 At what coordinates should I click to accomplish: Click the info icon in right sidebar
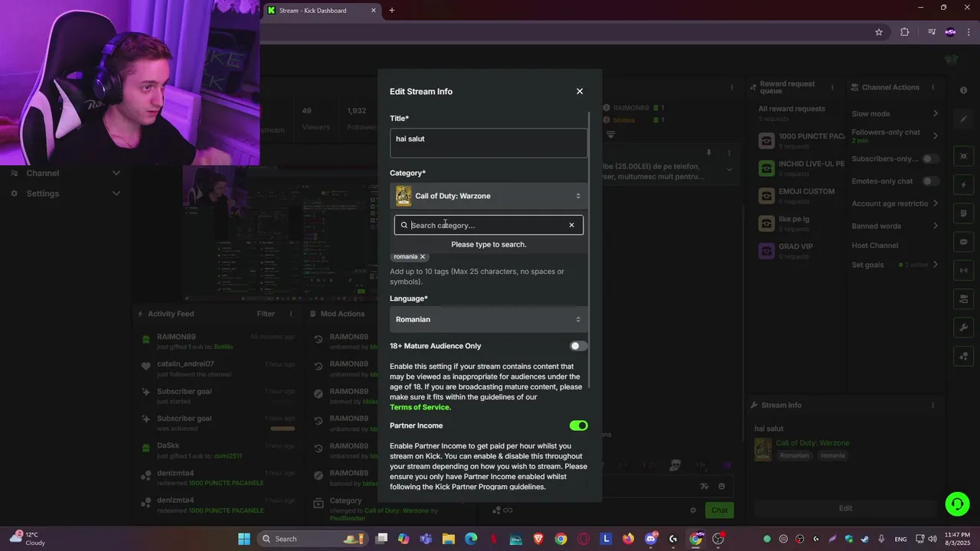pyautogui.click(x=964, y=90)
